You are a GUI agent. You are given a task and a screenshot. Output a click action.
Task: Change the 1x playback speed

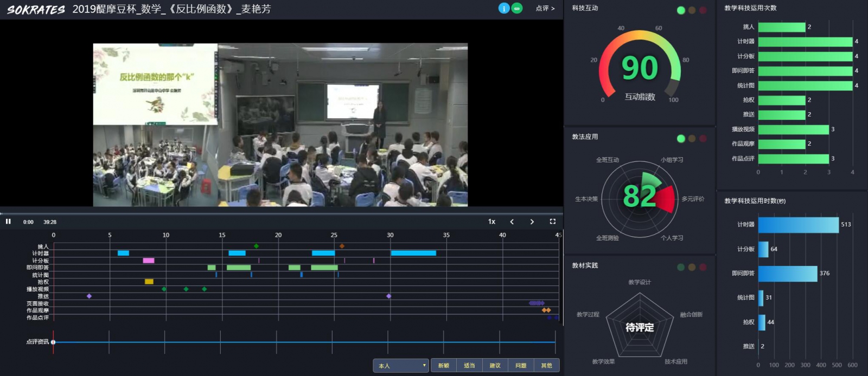coord(492,222)
